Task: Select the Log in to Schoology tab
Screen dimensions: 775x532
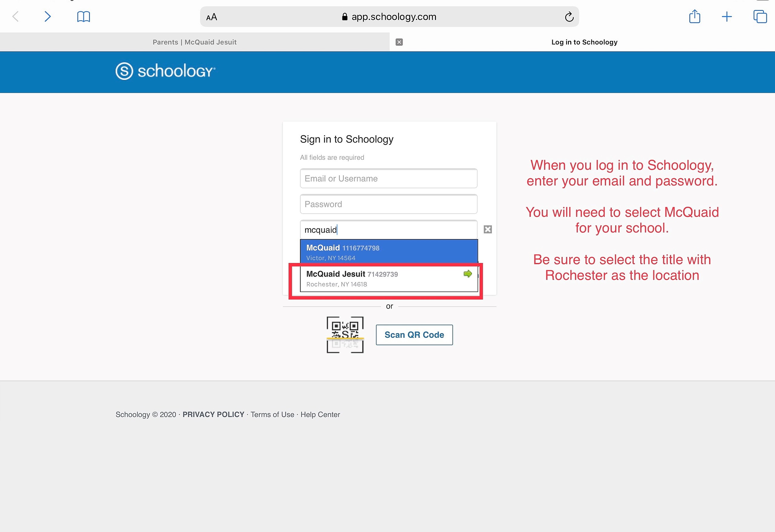Action: click(584, 42)
